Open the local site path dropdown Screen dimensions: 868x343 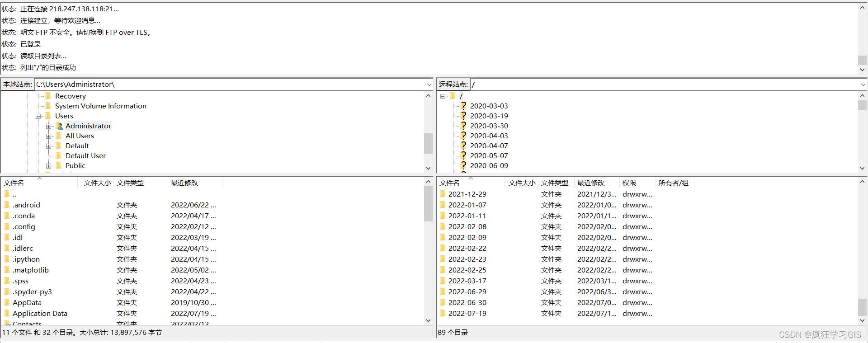pos(429,85)
